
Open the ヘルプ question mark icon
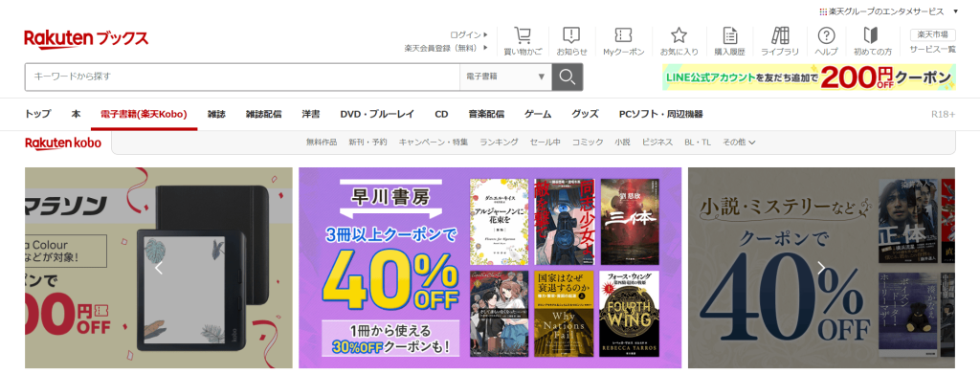(x=826, y=35)
